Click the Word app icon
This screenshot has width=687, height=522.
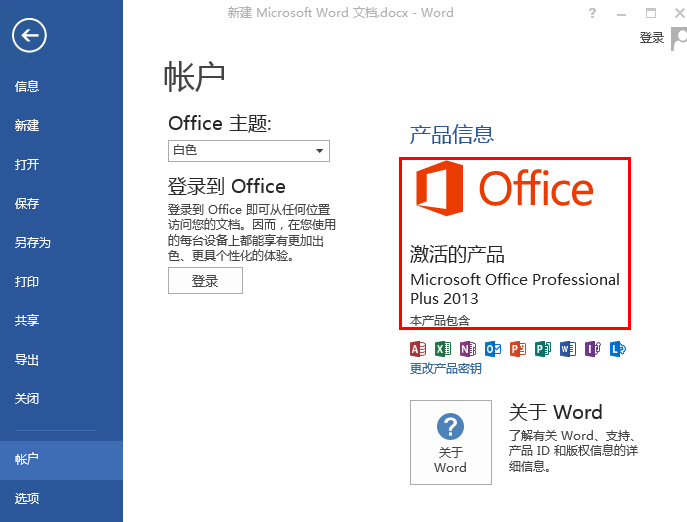568,349
